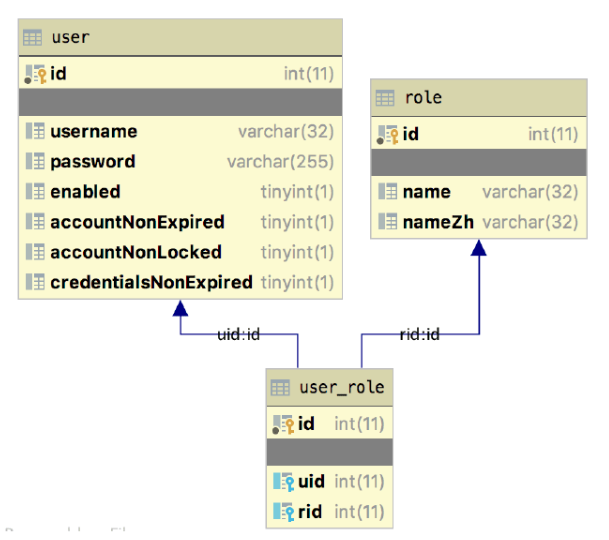This screenshot has width=609, height=540.
Task: Click the user_role table header icon
Action: [x=280, y=387]
